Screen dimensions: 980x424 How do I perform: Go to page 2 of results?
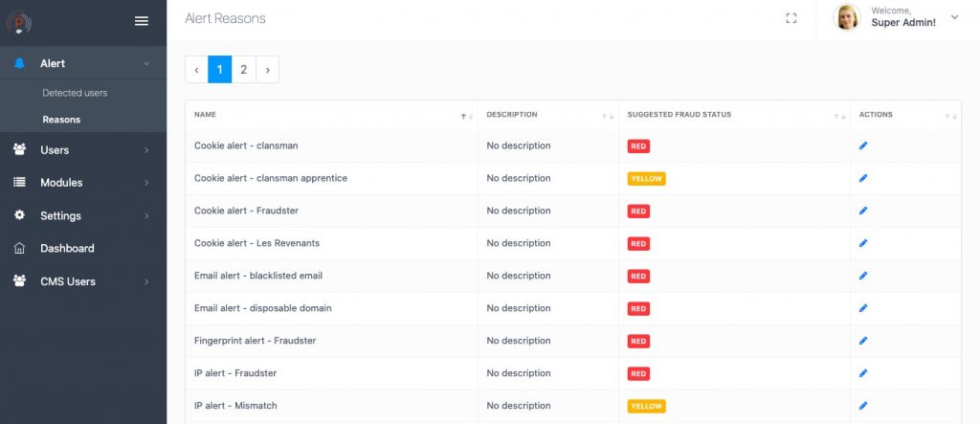click(x=244, y=70)
